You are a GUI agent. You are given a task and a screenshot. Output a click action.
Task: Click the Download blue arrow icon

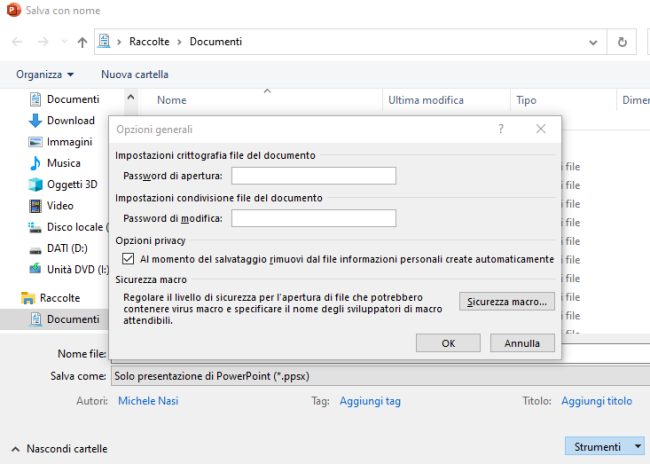click(x=35, y=121)
